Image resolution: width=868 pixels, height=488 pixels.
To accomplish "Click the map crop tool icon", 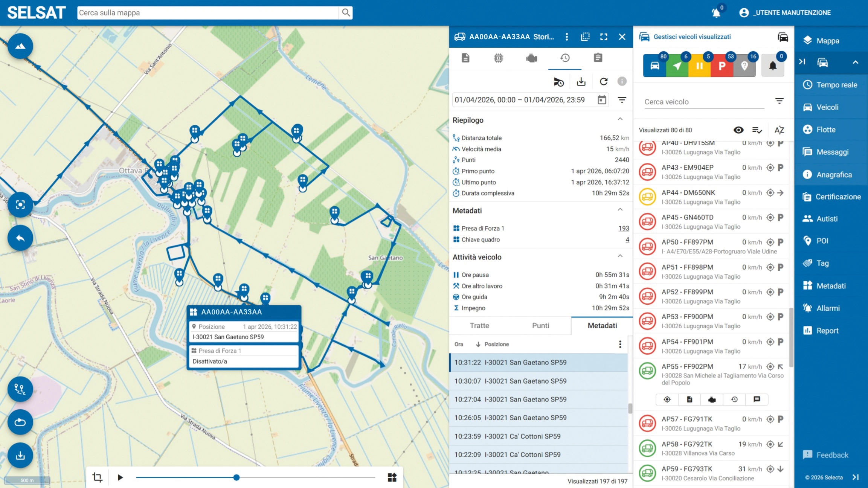I will point(97,477).
